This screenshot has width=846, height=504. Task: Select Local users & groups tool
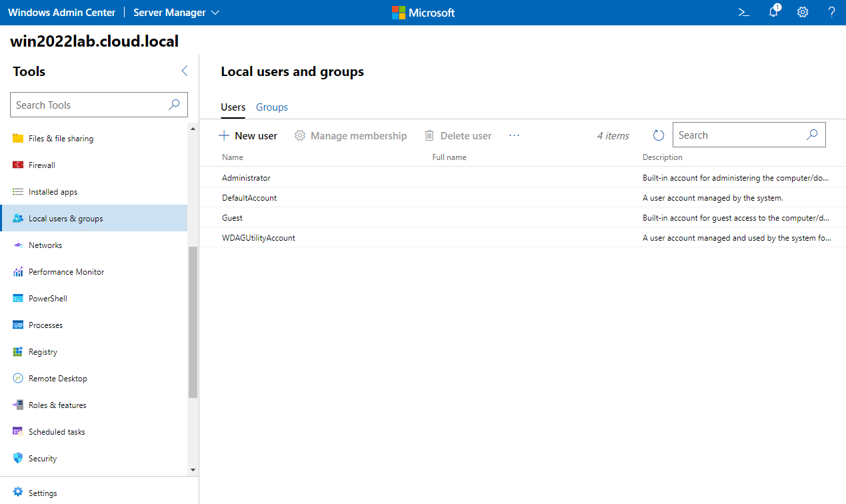(x=93, y=219)
